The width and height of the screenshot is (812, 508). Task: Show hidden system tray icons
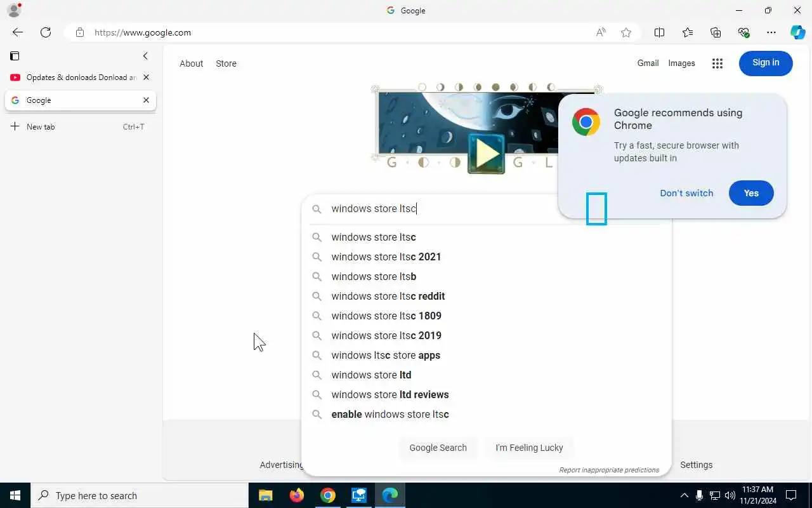[684, 495]
